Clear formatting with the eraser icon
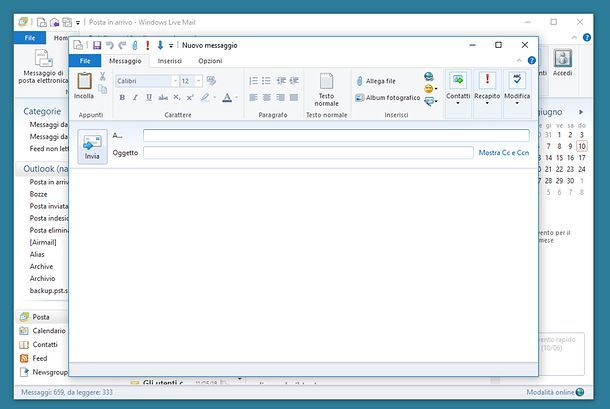 [211, 81]
